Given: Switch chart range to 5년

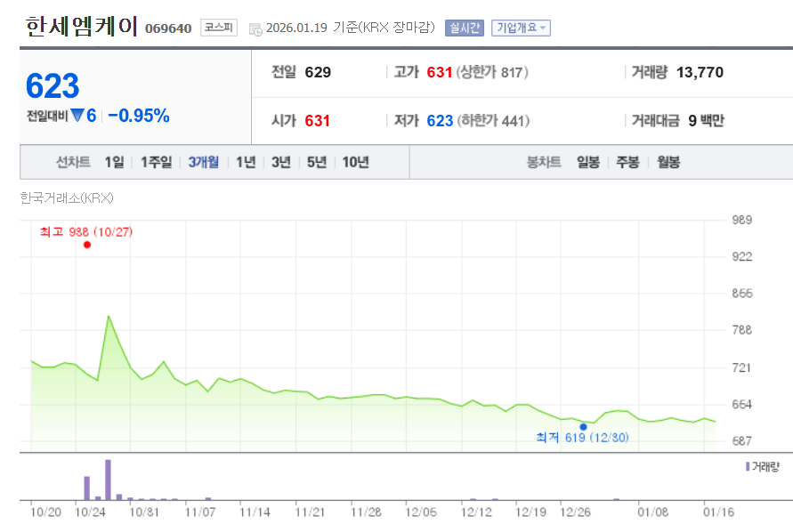Looking at the screenshot, I should coord(317,162).
